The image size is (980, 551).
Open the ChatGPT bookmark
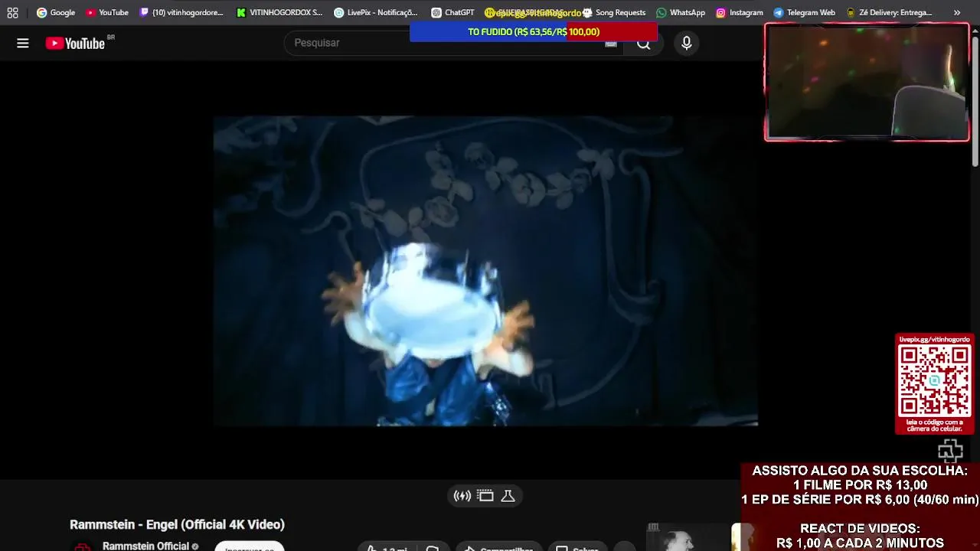point(452,12)
